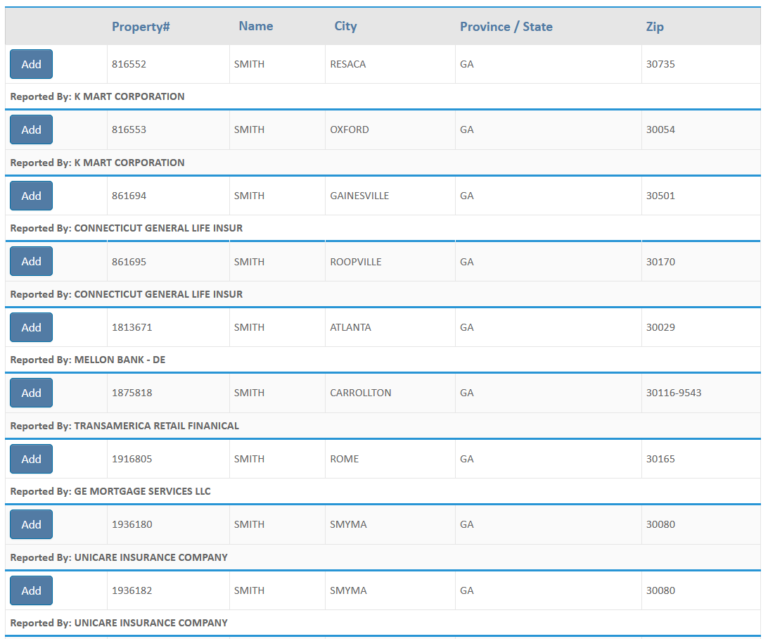768x639 pixels.
Task: Click SMYMA in the 1936180 row
Action: [348, 524]
